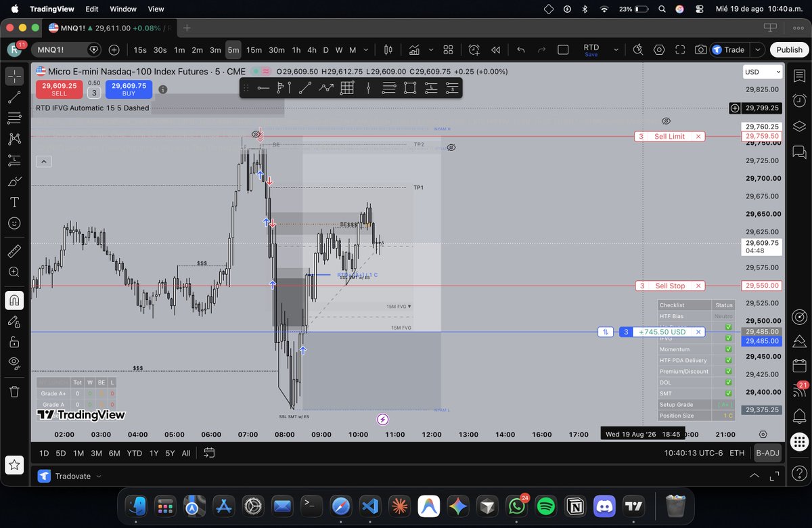Click the bar replay button

coord(496,49)
